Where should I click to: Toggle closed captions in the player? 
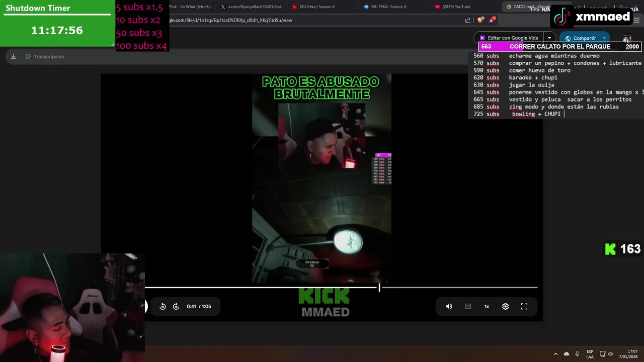(468, 306)
